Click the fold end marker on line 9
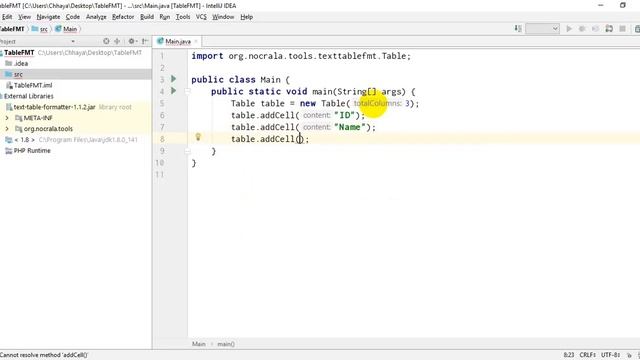This screenshot has width=640, height=360. 187,151
